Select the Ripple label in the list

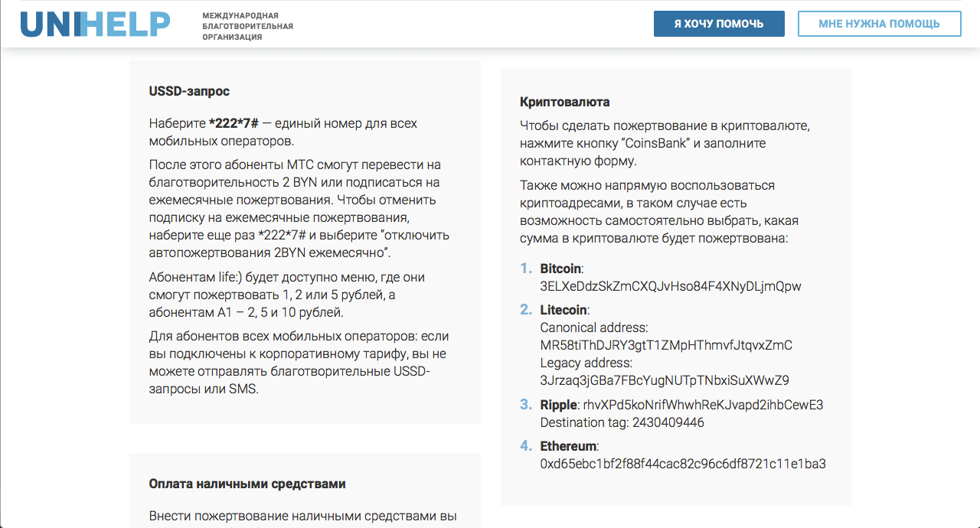[x=559, y=405]
